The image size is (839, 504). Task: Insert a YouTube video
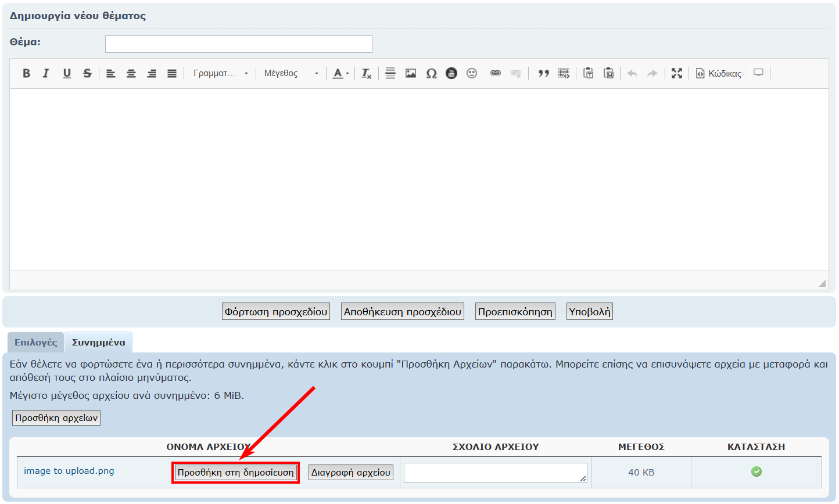coord(451,73)
